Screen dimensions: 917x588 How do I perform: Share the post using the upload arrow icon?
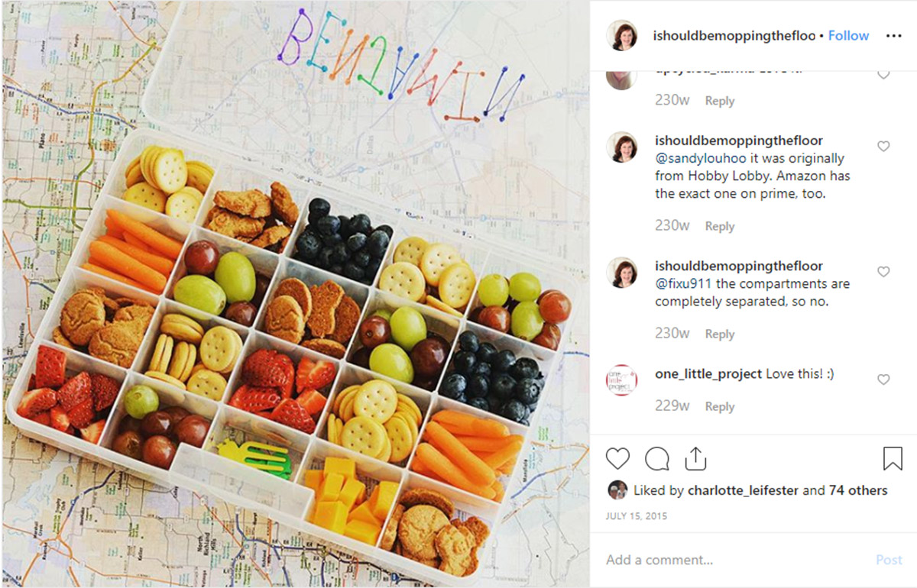click(695, 458)
